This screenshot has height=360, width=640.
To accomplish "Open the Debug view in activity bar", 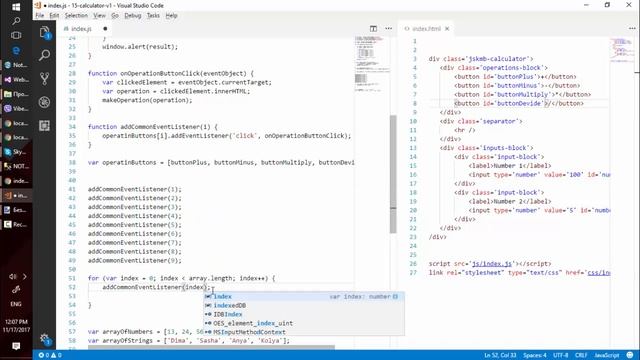I will tap(44, 102).
